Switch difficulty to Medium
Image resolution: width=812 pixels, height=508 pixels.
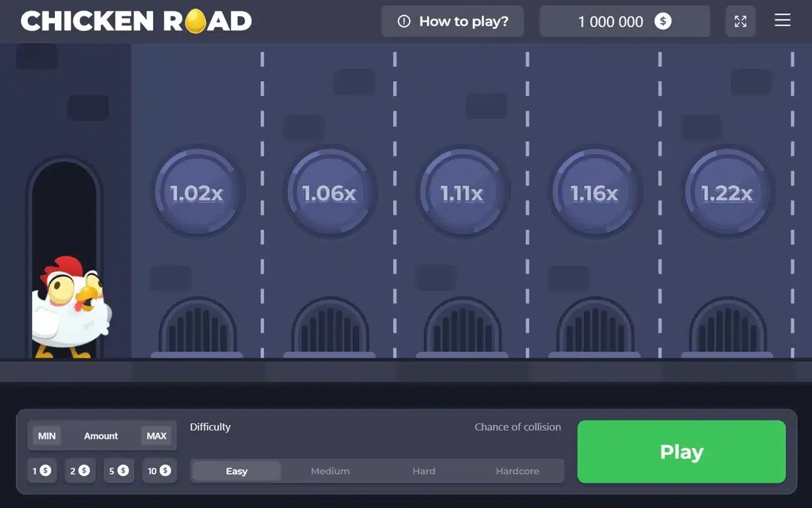(330, 471)
